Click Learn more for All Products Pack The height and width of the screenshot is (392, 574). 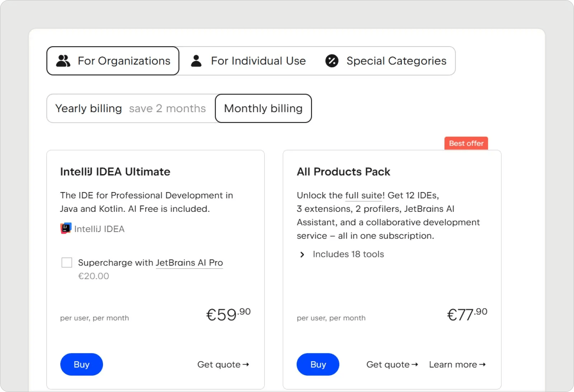click(x=457, y=364)
